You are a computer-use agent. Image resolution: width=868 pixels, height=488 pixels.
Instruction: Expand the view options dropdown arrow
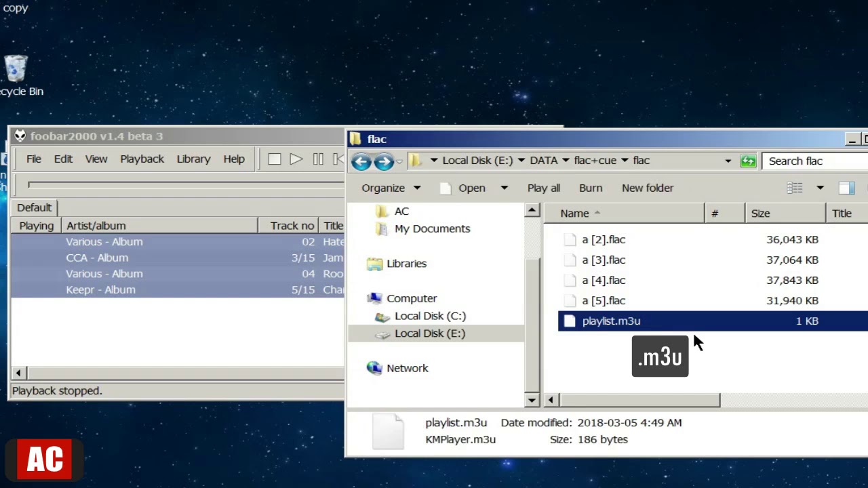tap(820, 188)
